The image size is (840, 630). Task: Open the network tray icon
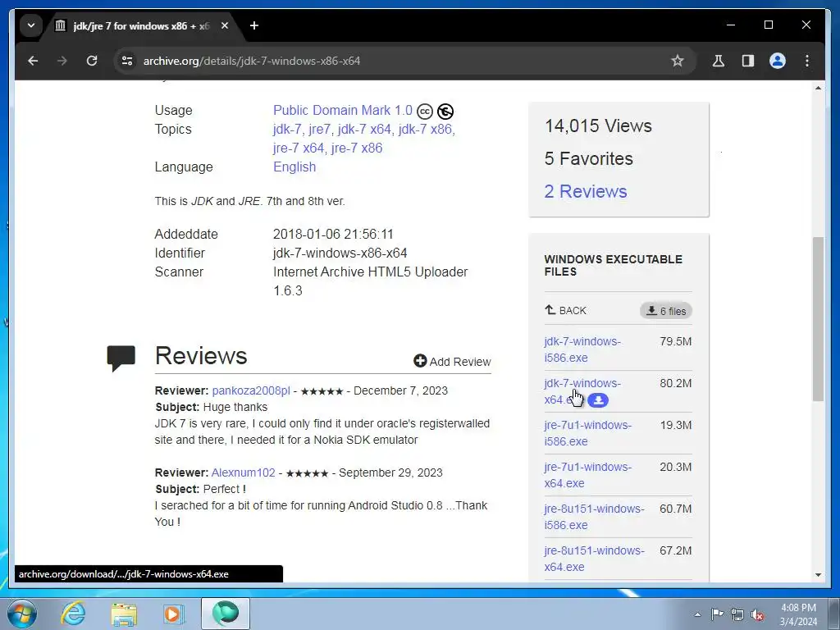737,614
